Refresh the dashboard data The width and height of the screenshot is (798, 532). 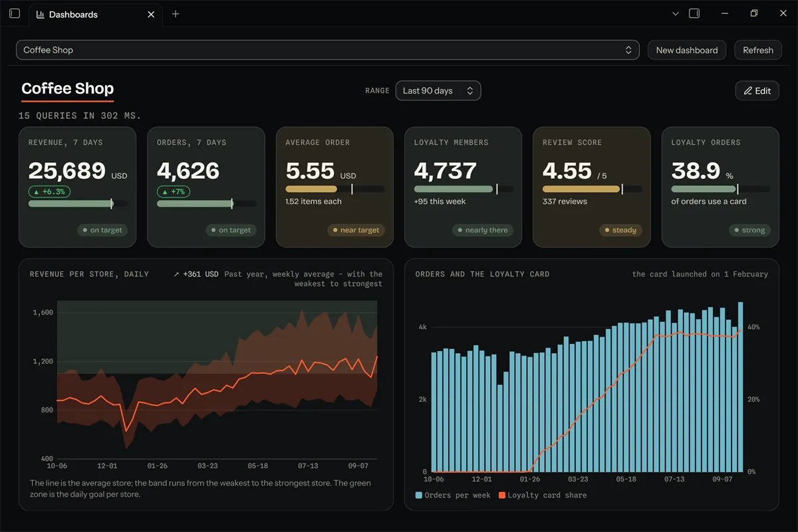point(758,50)
